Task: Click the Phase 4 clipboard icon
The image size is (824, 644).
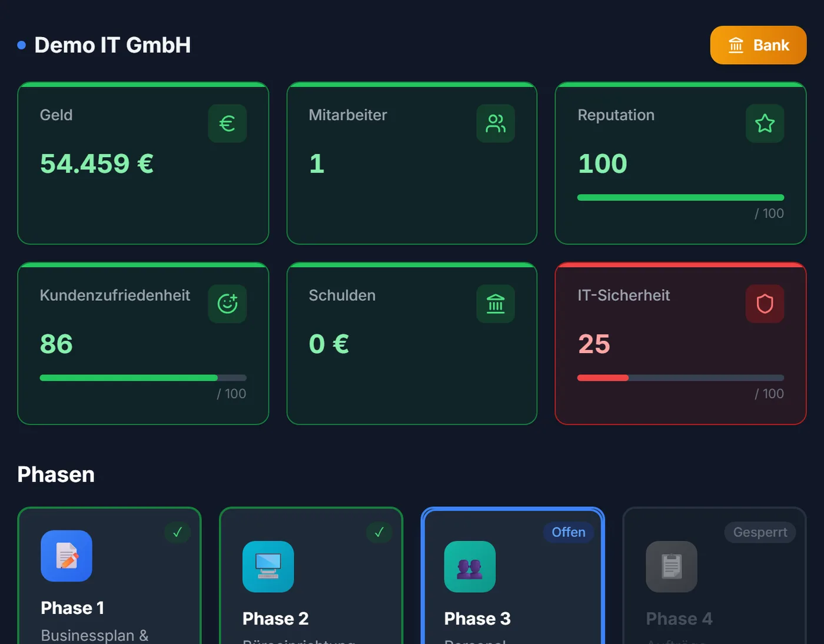Action: pyautogui.click(x=672, y=566)
